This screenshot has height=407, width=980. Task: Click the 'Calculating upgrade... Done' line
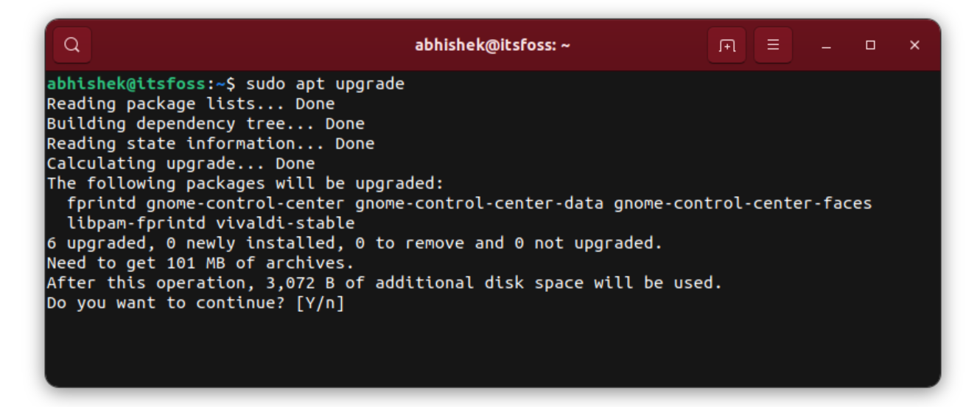(181, 164)
